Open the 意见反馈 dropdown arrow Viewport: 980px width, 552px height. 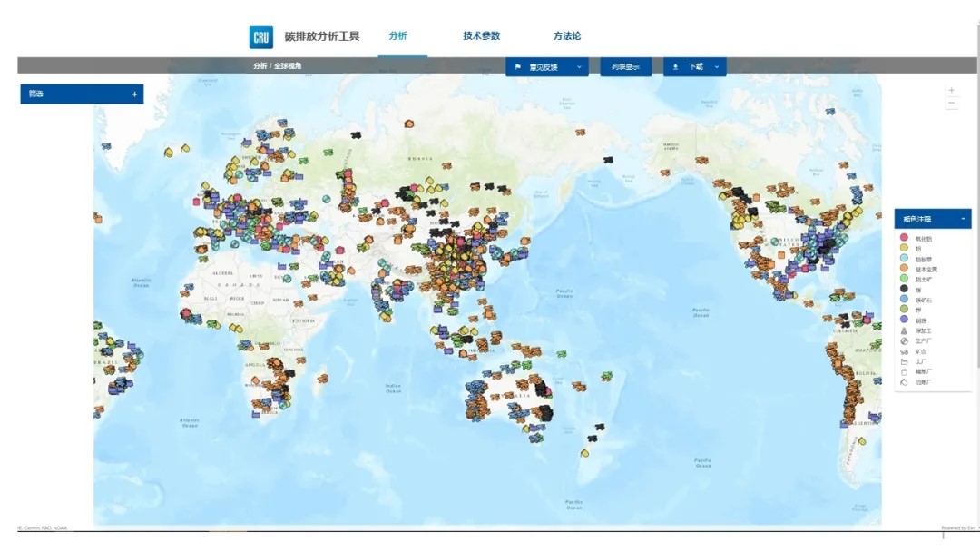pos(577,67)
